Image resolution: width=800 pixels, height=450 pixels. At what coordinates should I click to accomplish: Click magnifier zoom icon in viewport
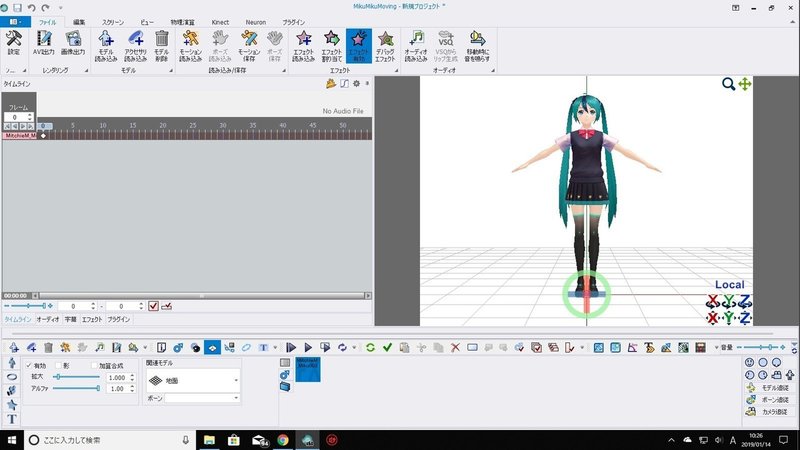coord(728,84)
